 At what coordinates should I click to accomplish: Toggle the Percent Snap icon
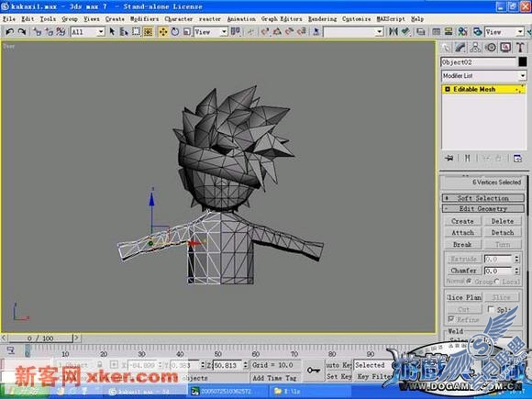pyautogui.click(x=290, y=32)
